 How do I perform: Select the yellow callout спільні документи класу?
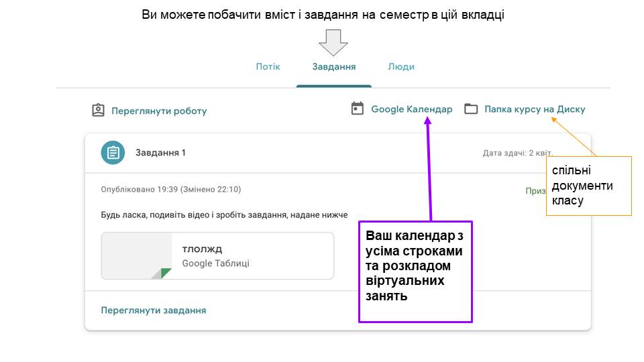[588, 186]
